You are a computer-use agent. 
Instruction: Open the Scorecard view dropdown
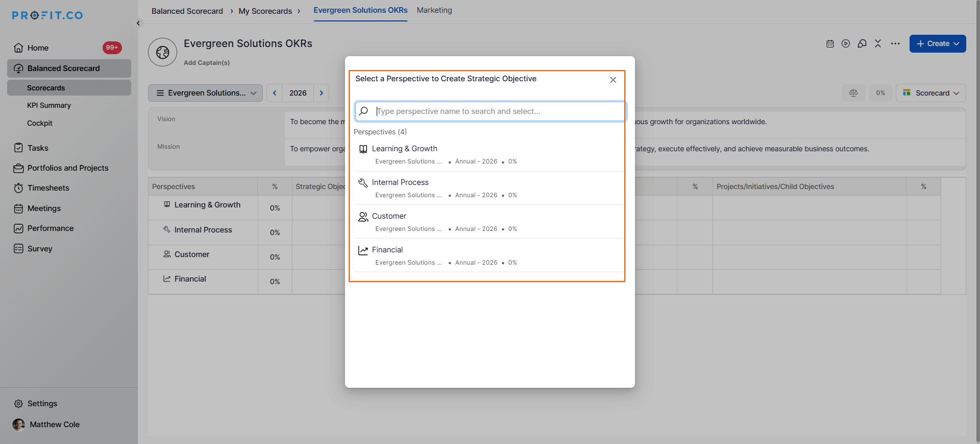(931, 93)
